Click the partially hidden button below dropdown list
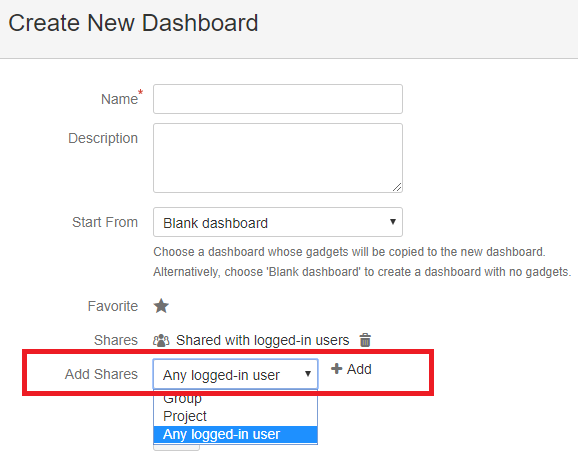The width and height of the screenshot is (578, 461). coord(176,448)
